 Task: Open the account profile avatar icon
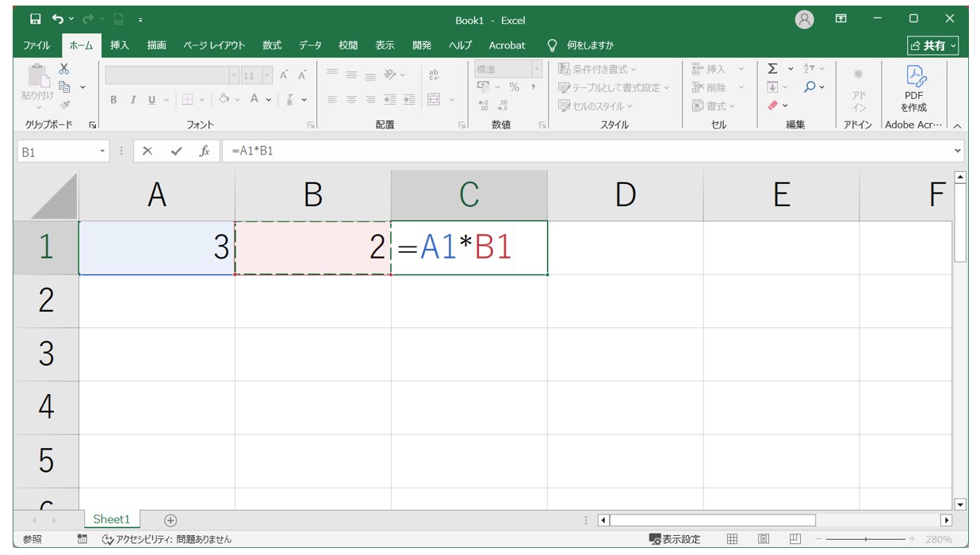pyautogui.click(x=804, y=19)
